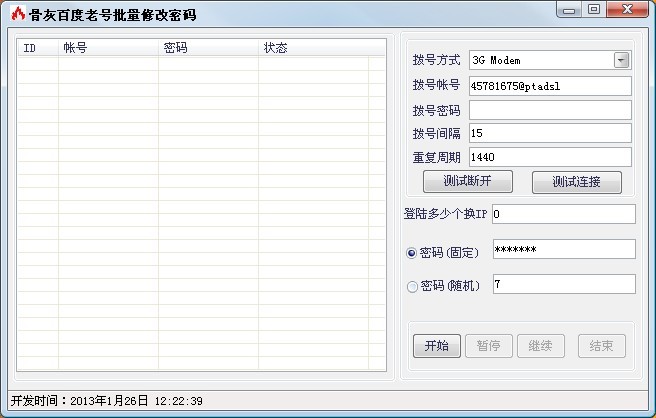Open the 拨号方式 dropdown arrow
The image size is (656, 418).
coord(621,60)
